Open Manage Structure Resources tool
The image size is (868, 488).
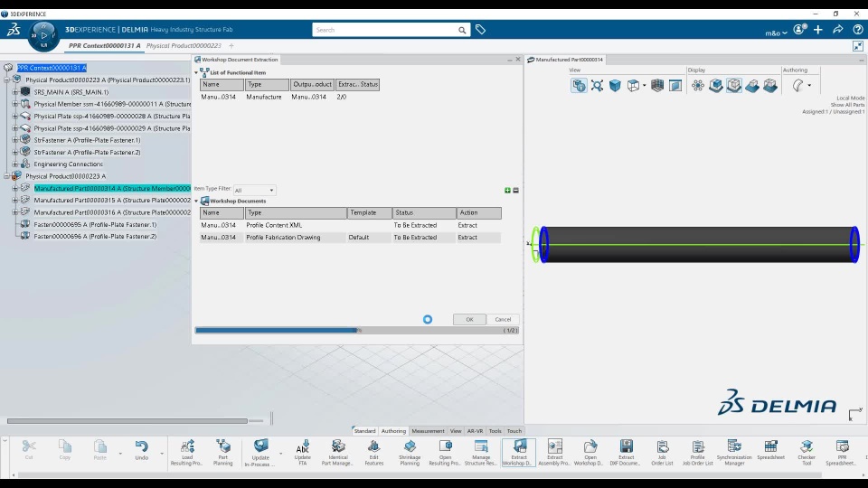[x=480, y=452]
